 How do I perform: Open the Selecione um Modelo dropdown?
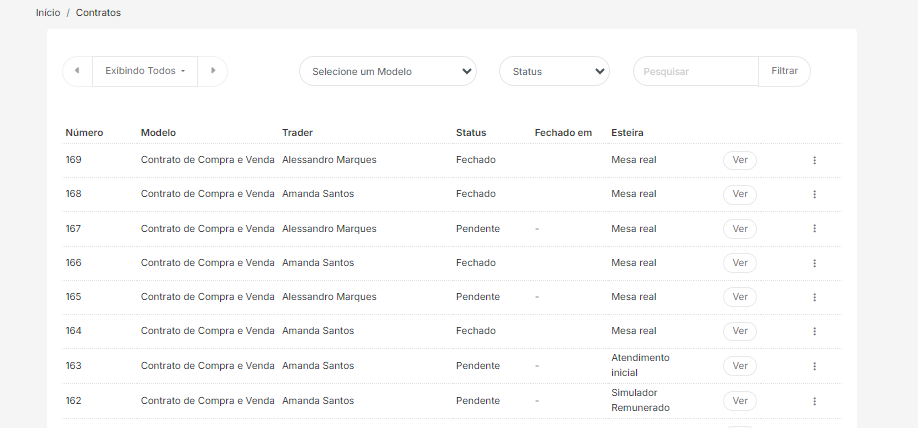(388, 71)
